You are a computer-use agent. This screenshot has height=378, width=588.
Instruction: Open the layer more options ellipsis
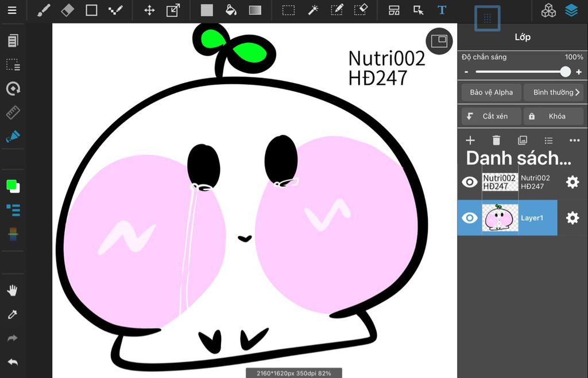click(x=574, y=141)
